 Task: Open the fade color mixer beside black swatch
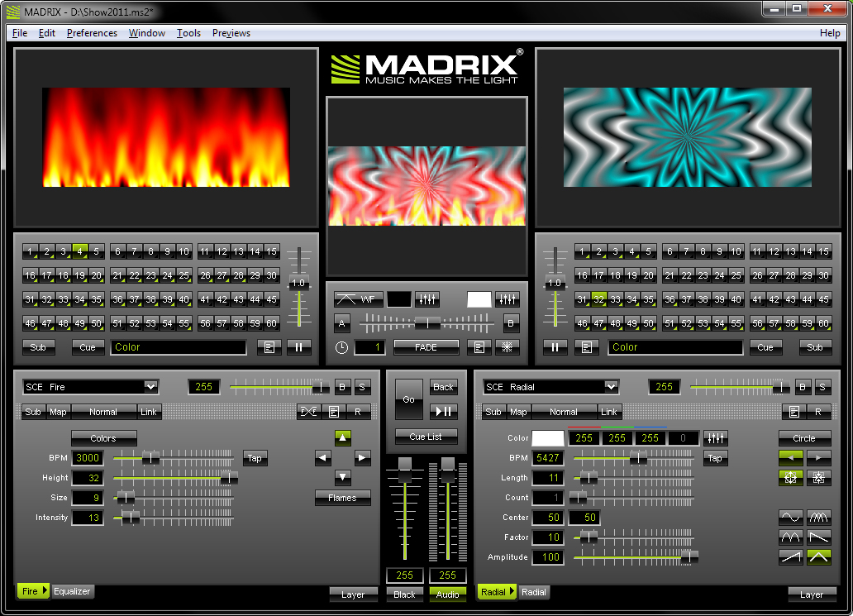(427, 299)
